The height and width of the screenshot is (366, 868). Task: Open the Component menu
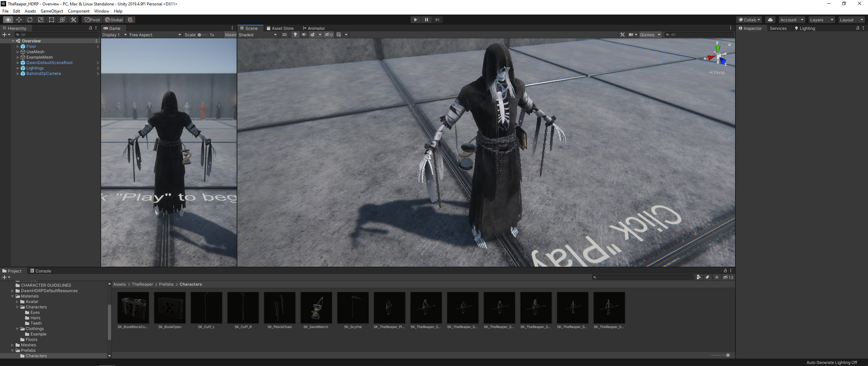78,11
